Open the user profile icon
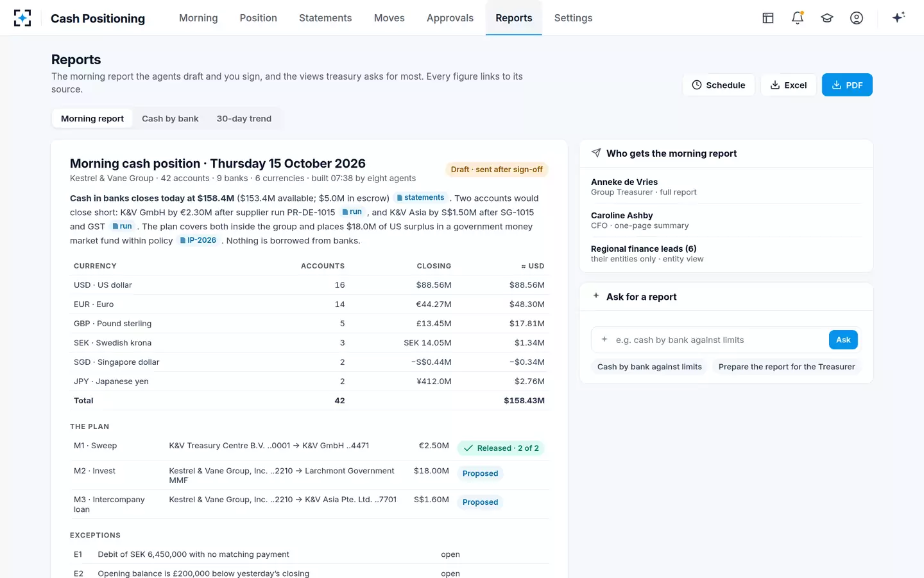Viewport: 924px width, 578px height. (857, 18)
